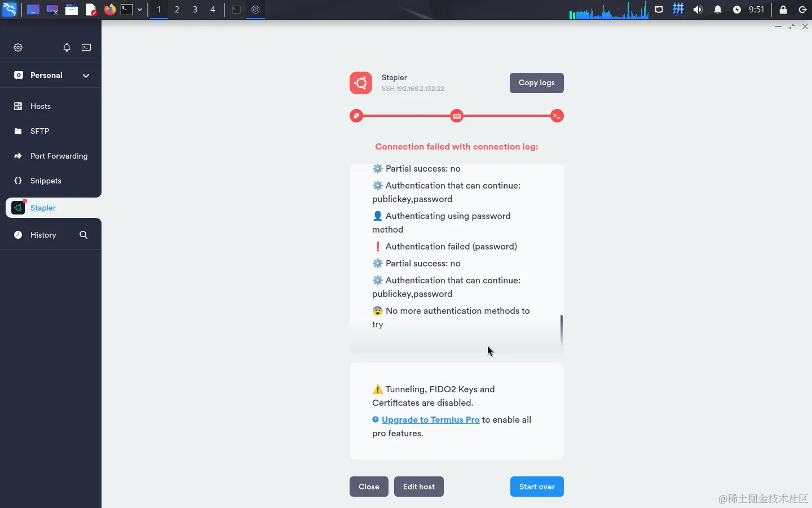Open Termius settings gear icon
The height and width of the screenshot is (508, 812).
(18, 47)
